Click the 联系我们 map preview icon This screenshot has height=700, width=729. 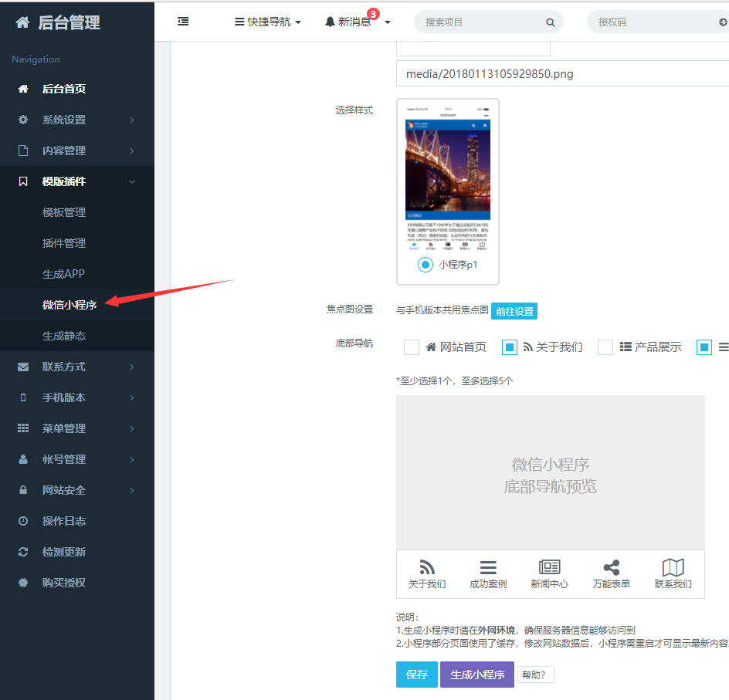tap(673, 568)
